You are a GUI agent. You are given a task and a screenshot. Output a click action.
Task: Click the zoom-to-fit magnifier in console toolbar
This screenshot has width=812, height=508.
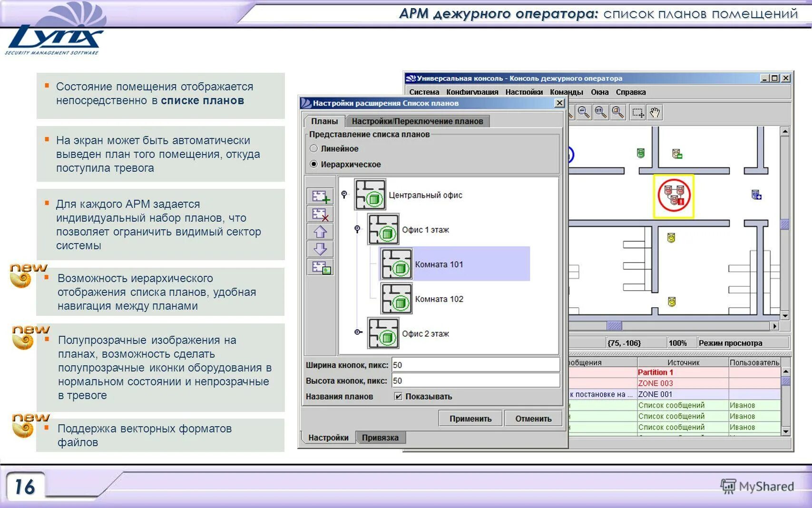pyautogui.click(x=618, y=112)
